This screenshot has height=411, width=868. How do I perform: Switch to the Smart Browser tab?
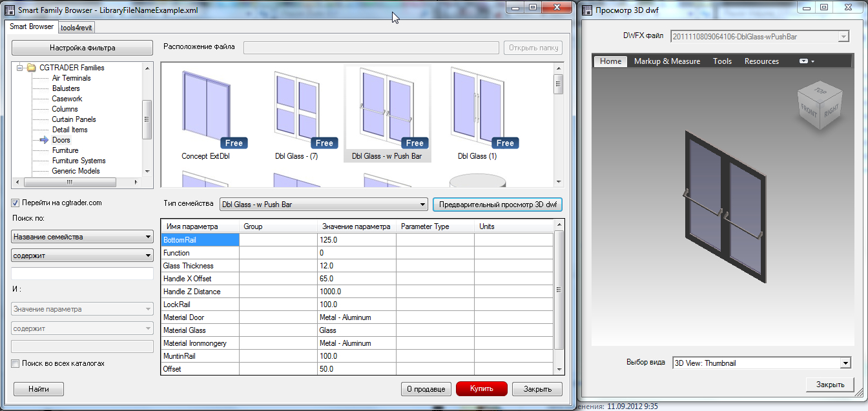32,26
